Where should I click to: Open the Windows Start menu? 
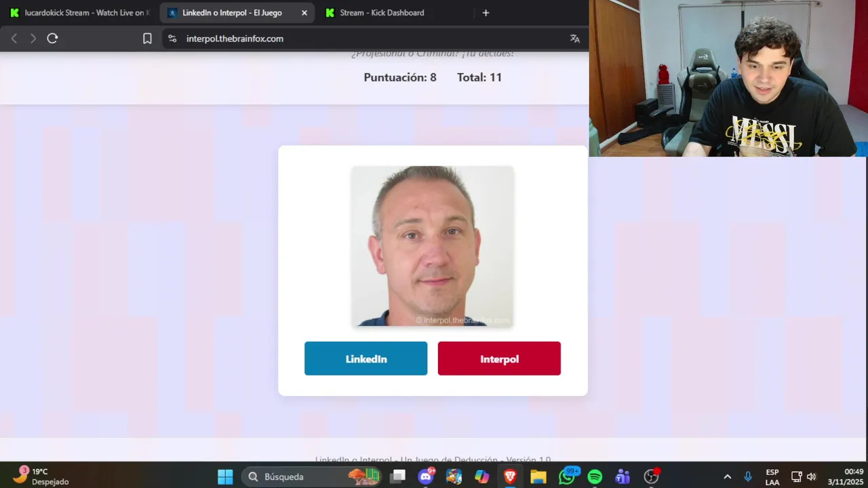(225, 476)
